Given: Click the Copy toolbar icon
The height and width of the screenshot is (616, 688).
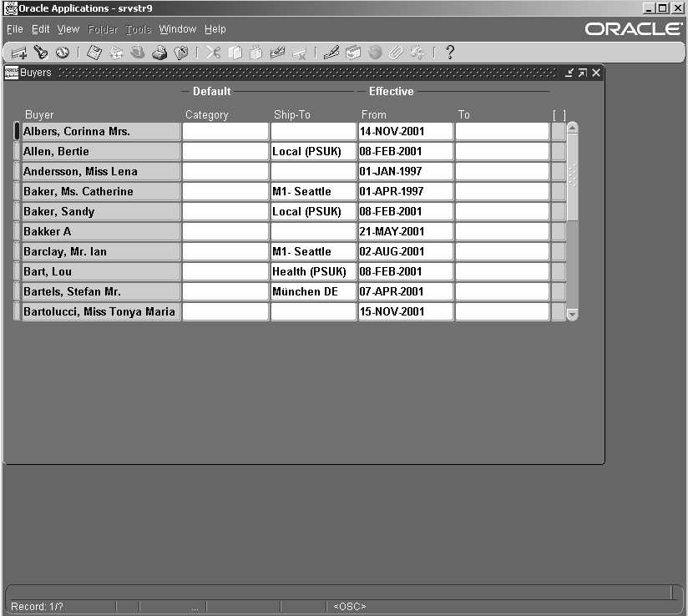Looking at the screenshot, I should coord(235,53).
